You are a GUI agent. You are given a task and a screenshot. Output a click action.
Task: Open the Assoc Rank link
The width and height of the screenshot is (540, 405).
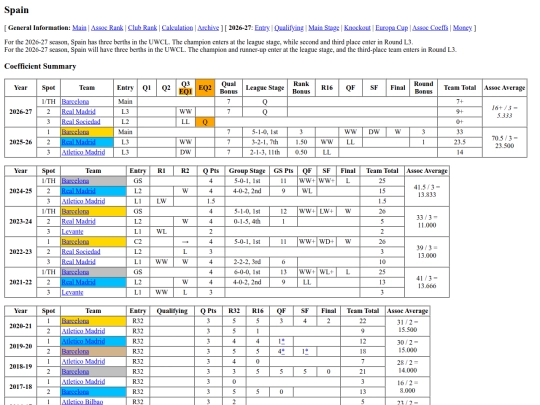107,28
